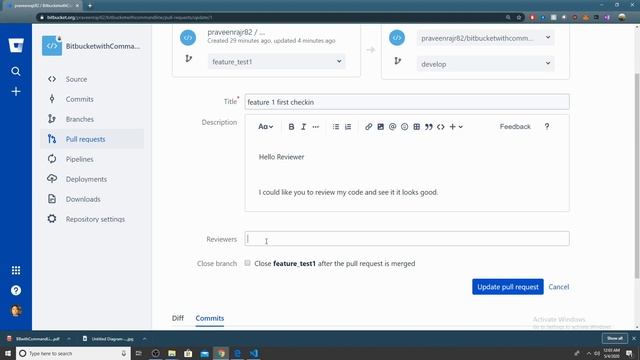Click Show all downloads button
640x360 pixels.
click(615, 338)
